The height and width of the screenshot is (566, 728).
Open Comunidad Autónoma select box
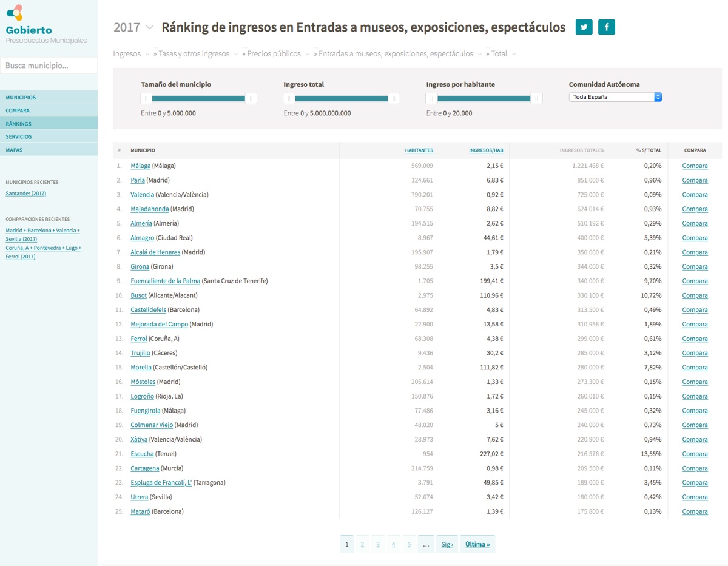tap(615, 97)
